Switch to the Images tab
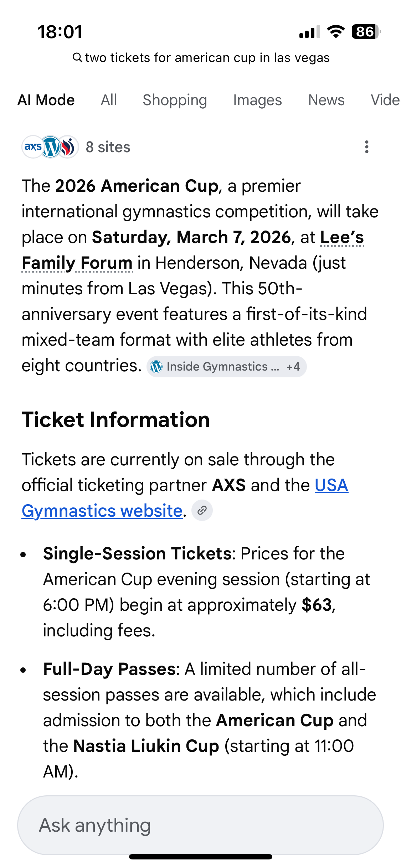Screen dimensions: 401x868 point(257,100)
